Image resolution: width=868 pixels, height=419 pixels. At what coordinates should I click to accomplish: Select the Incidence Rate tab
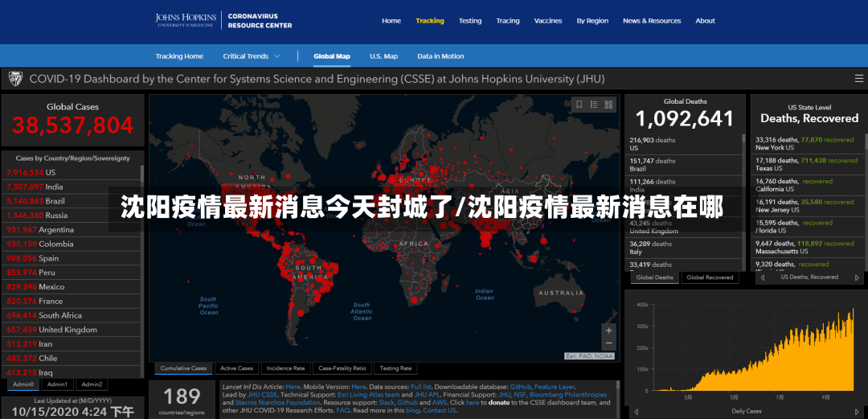[x=285, y=368]
